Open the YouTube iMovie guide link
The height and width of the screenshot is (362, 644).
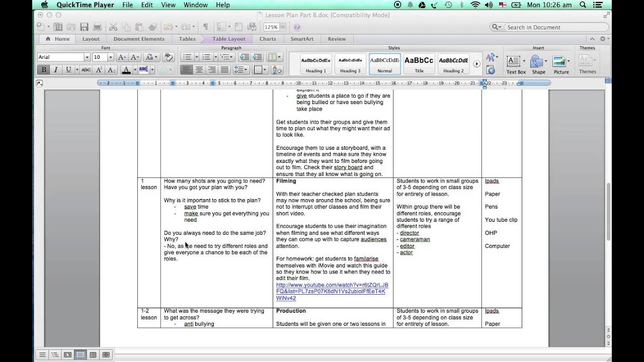(332, 292)
